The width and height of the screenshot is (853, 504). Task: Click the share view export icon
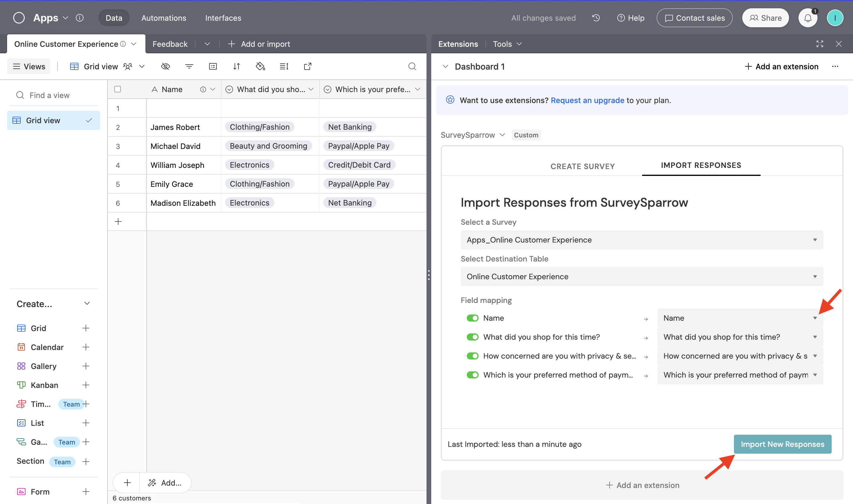click(307, 66)
